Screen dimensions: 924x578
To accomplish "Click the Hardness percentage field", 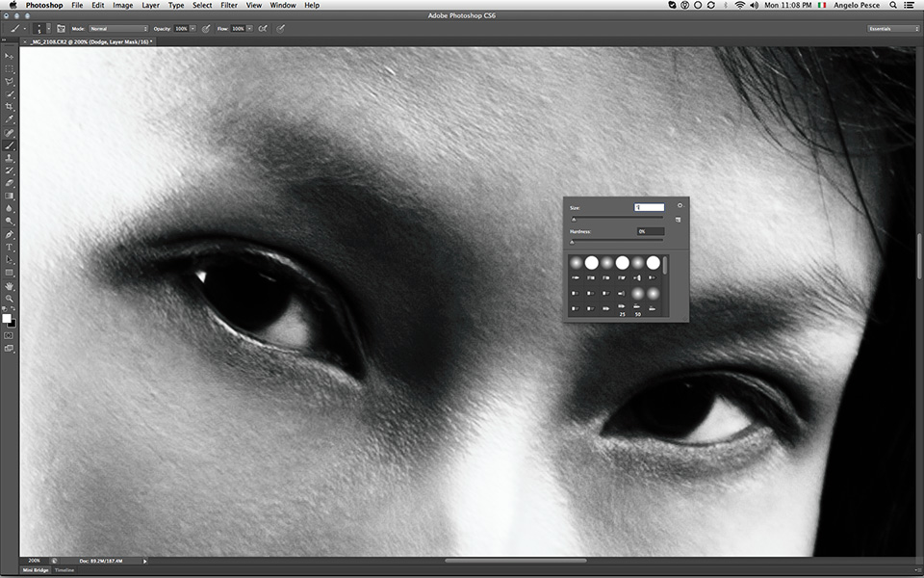I will (651, 231).
